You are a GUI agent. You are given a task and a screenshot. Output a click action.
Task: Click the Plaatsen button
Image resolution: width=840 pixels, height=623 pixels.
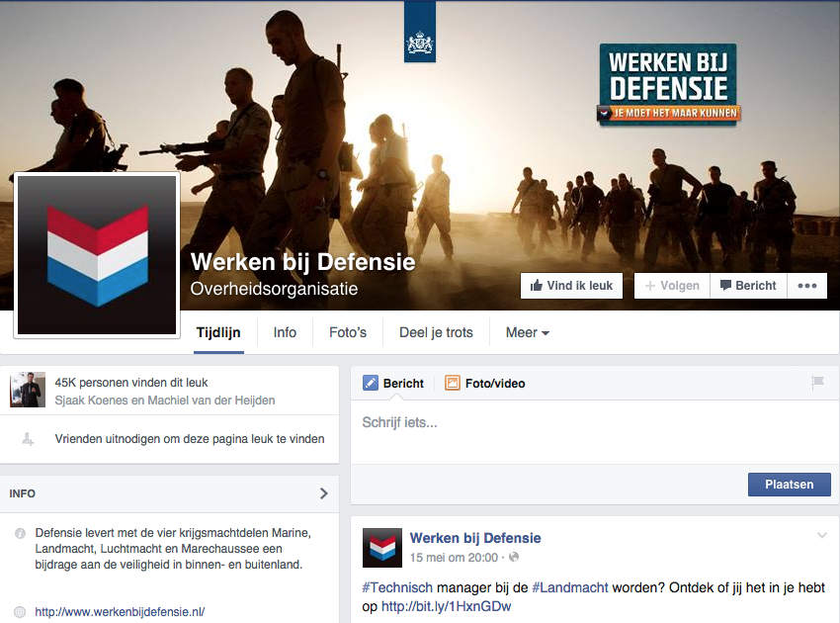(790, 485)
